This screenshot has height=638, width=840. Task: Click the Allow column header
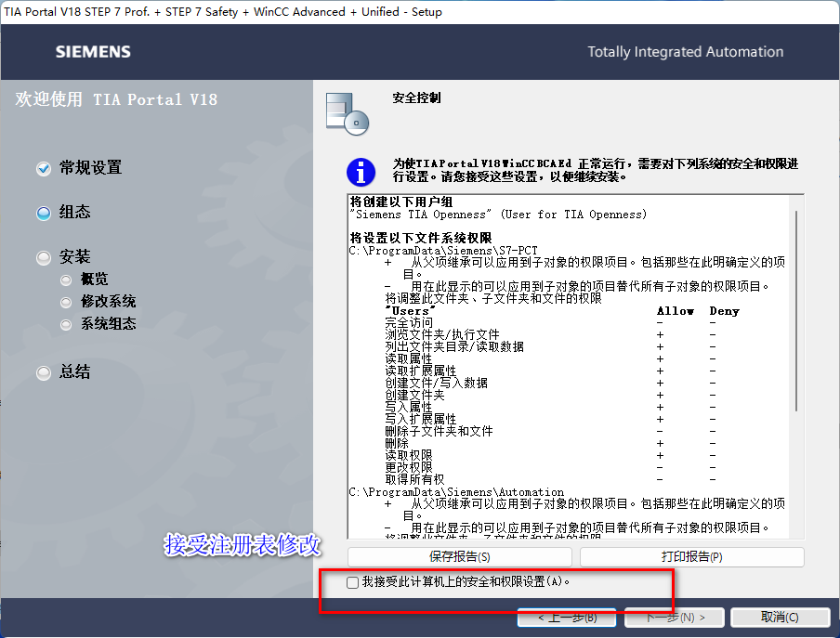coord(675,311)
